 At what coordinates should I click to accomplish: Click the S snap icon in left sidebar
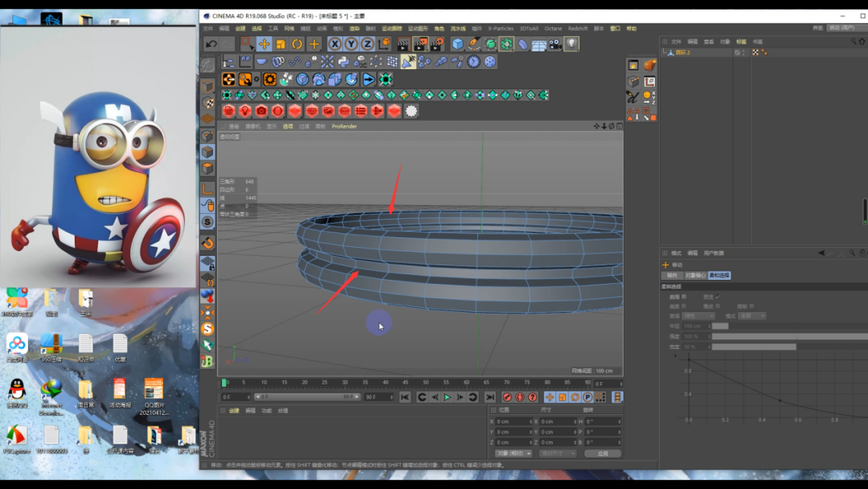pos(207,222)
